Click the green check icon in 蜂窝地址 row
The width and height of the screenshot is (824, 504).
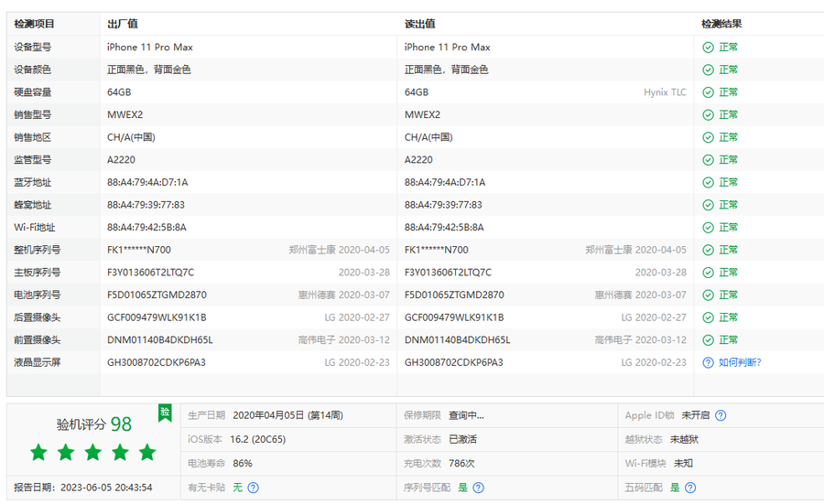point(708,205)
